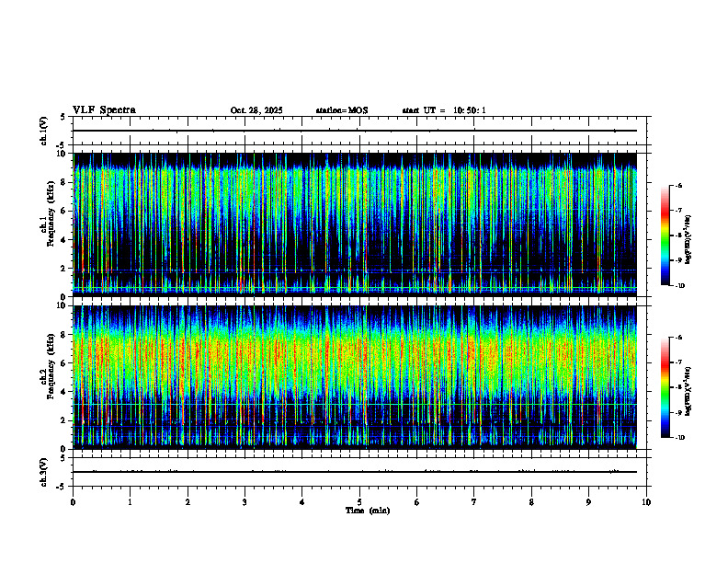
Task: Click the green horizontal line near 3 kHz in ch.2
Action: pos(355,405)
